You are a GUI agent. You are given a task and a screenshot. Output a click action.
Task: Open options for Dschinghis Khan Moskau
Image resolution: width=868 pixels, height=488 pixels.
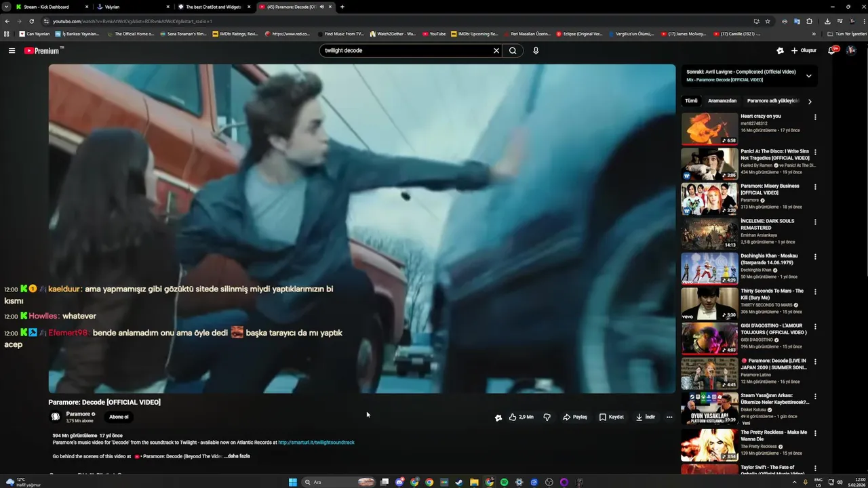click(815, 257)
